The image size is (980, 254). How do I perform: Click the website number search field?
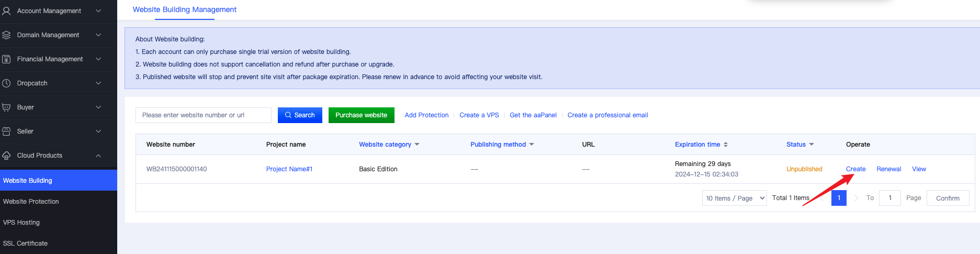[203, 115]
